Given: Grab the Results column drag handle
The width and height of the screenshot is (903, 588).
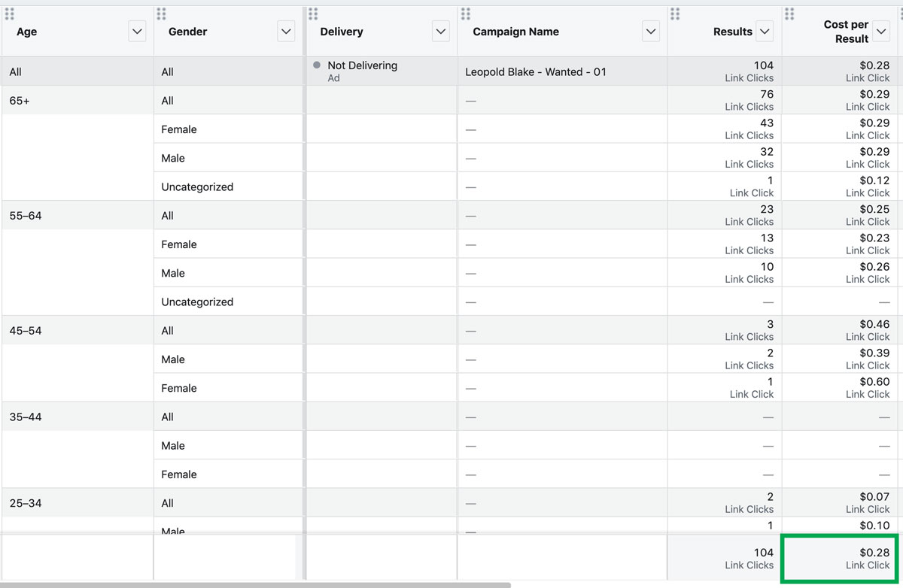Looking at the screenshot, I should pos(675,14).
